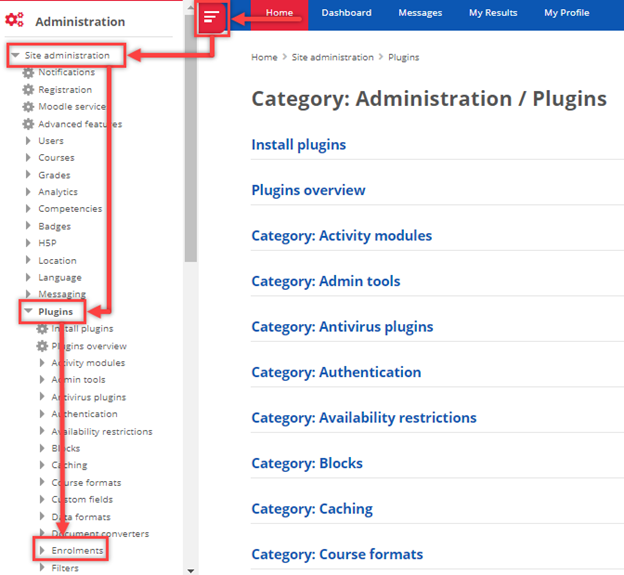Click the Site administration breadcrumb link

coord(333,57)
